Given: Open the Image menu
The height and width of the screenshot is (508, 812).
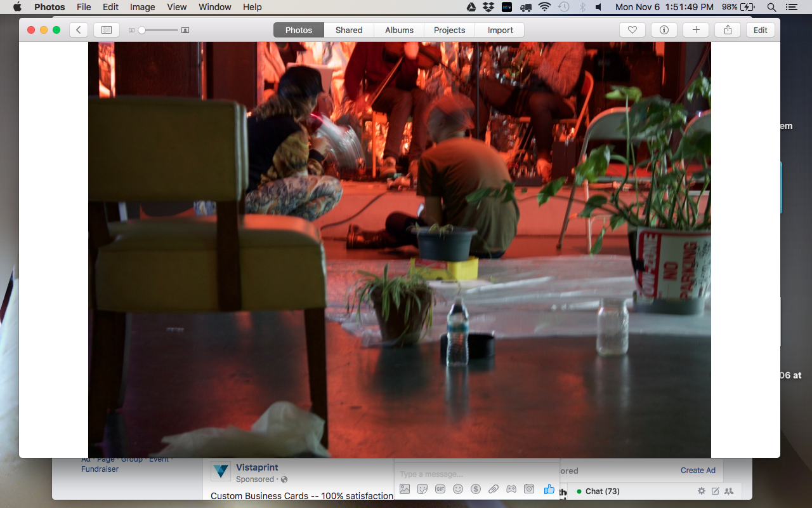Looking at the screenshot, I should [x=142, y=7].
